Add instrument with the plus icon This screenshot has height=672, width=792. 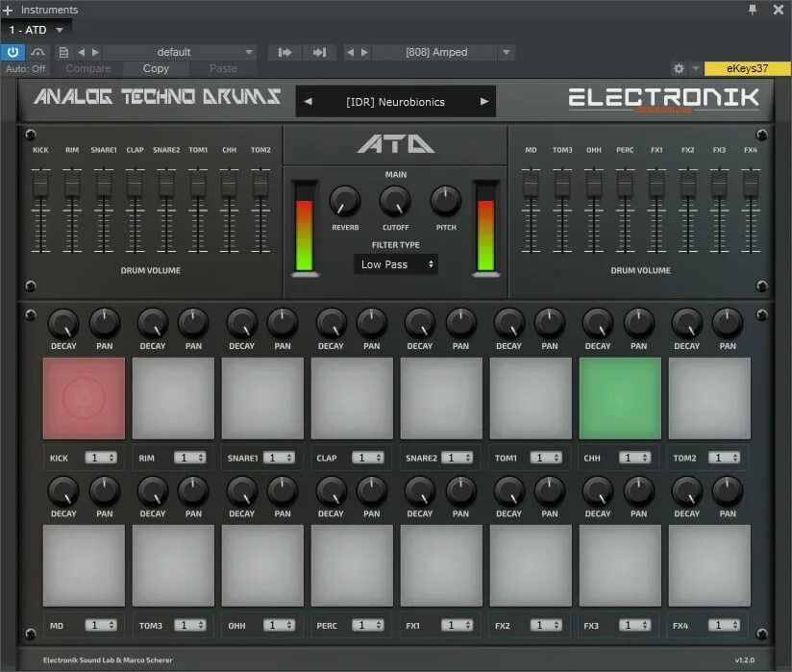coord(8,10)
